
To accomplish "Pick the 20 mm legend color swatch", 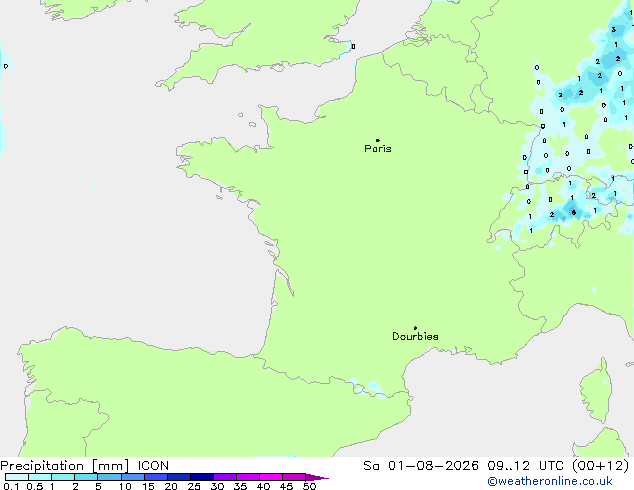I will point(178,477).
